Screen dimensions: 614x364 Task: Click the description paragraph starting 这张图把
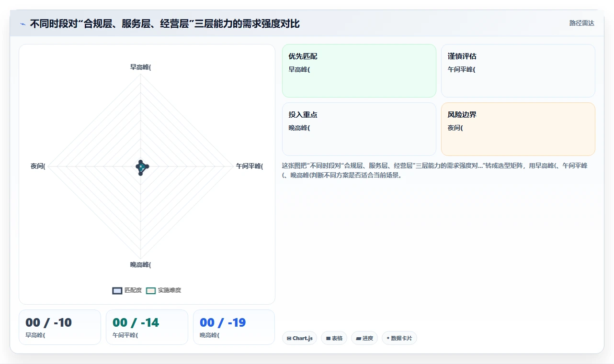(x=435, y=170)
